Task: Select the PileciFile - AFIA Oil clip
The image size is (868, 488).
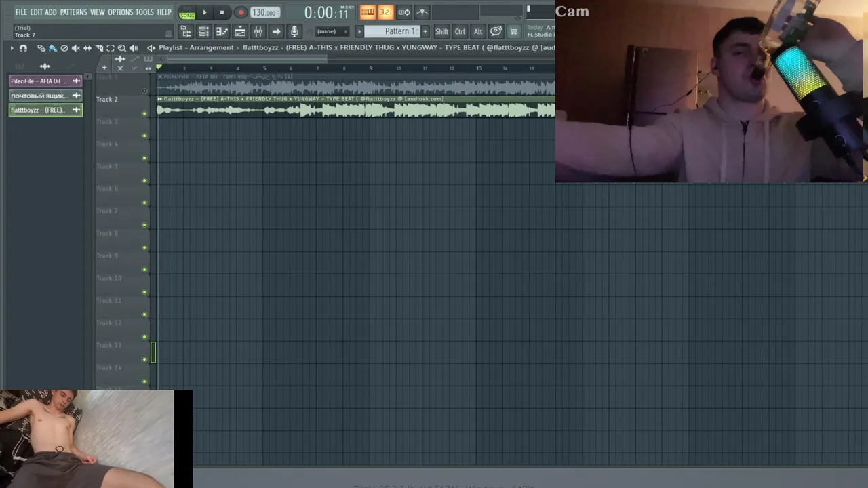Action: [x=45, y=81]
